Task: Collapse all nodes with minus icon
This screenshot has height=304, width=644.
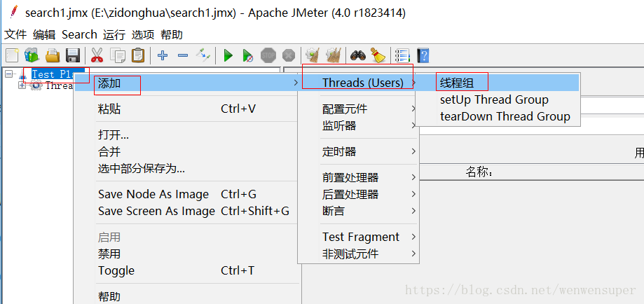Action: tap(183, 55)
